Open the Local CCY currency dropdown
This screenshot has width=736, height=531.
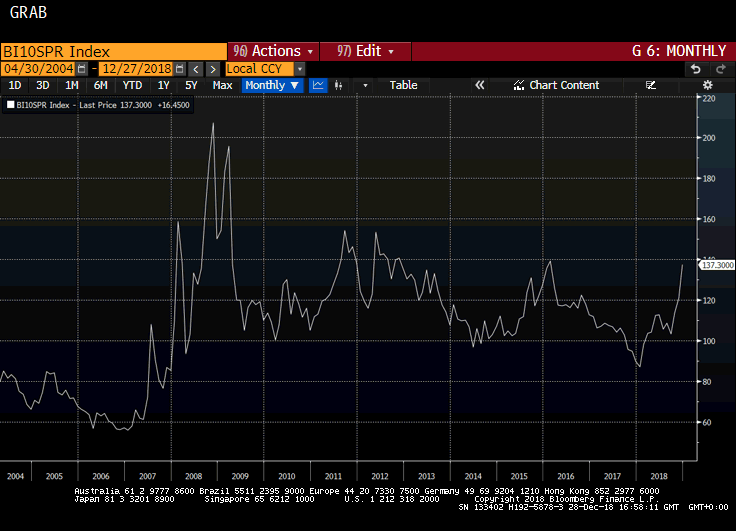point(299,68)
